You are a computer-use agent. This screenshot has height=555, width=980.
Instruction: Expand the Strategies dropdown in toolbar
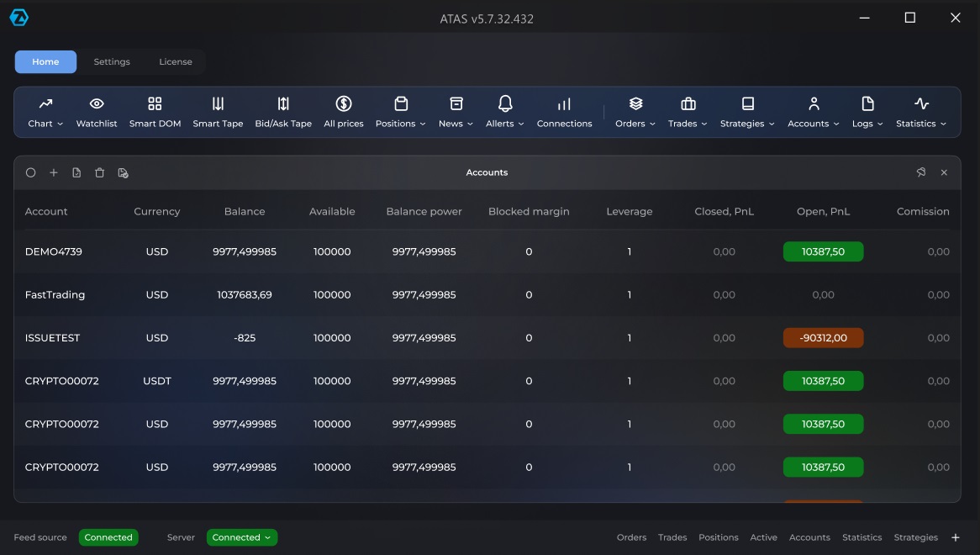coord(747,112)
